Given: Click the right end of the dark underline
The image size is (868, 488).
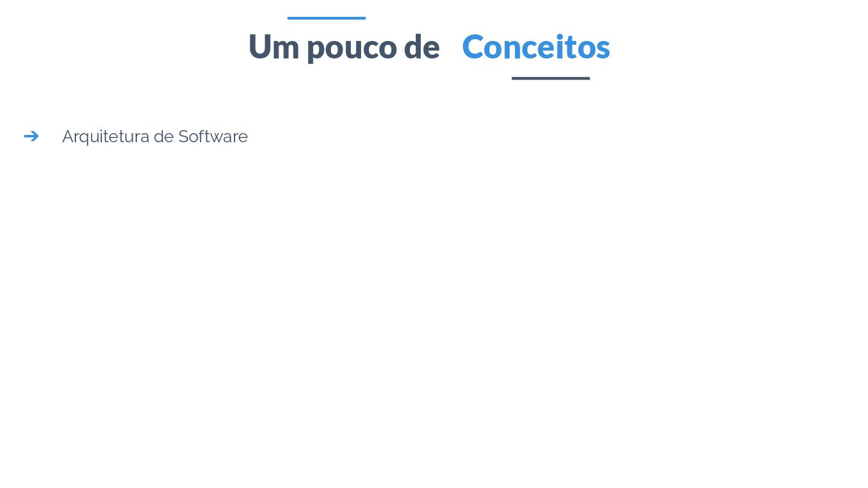Looking at the screenshot, I should coord(588,78).
